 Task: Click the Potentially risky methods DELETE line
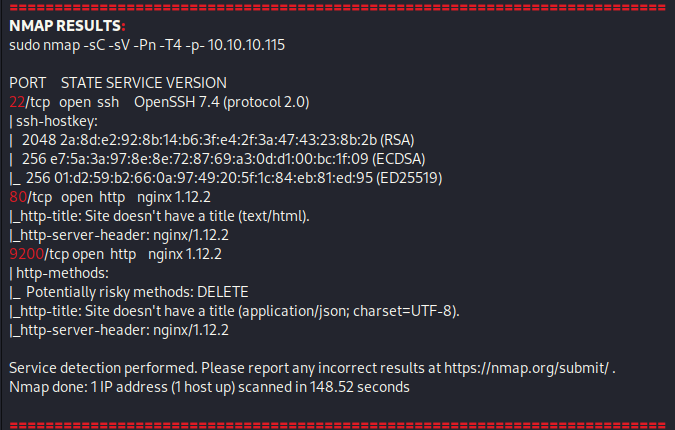pos(129,292)
